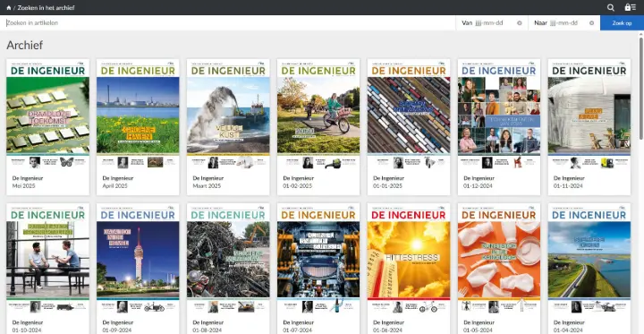
Task: Open the 01-10-2024 two men talking cover
Action: [x=47, y=258]
